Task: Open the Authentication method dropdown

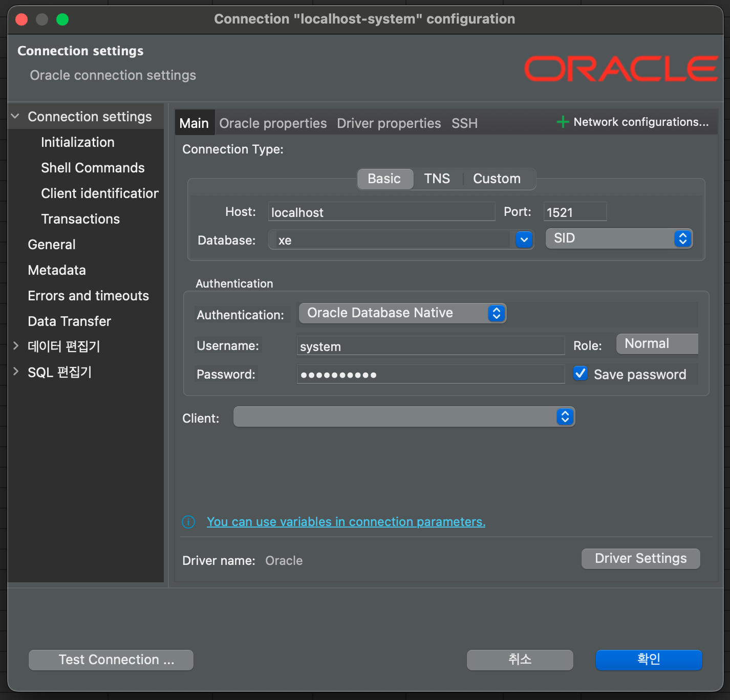Action: point(402,313)
